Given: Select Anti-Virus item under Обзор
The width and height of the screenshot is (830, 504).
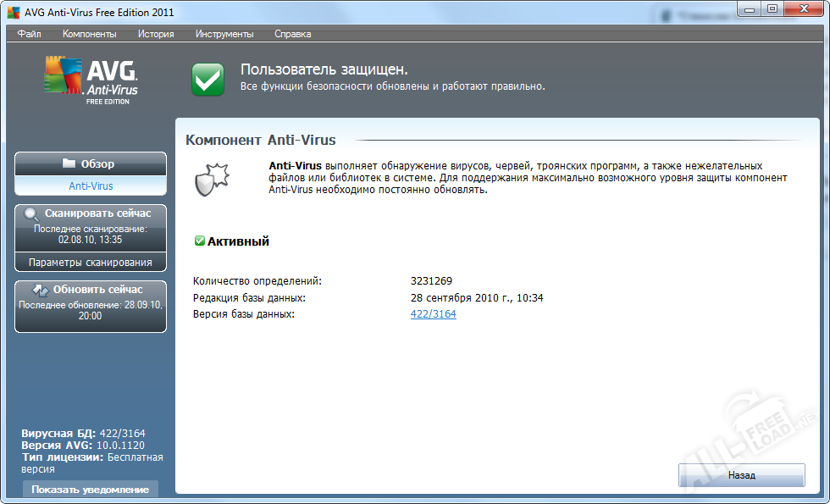Looking at the screenshot, I should [91, 186].
